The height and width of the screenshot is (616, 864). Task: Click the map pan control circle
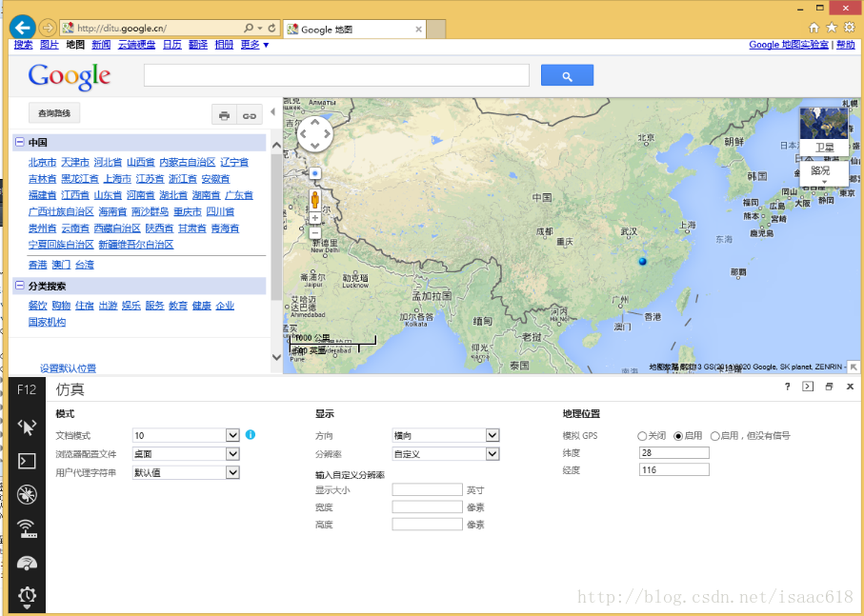click(x=314, y=134)
